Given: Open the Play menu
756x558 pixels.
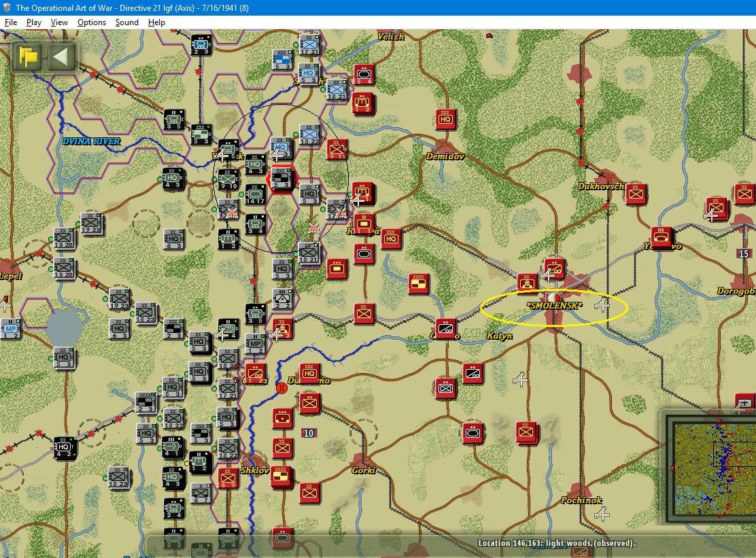Looking at the screenshot, I should click(34, 22).
